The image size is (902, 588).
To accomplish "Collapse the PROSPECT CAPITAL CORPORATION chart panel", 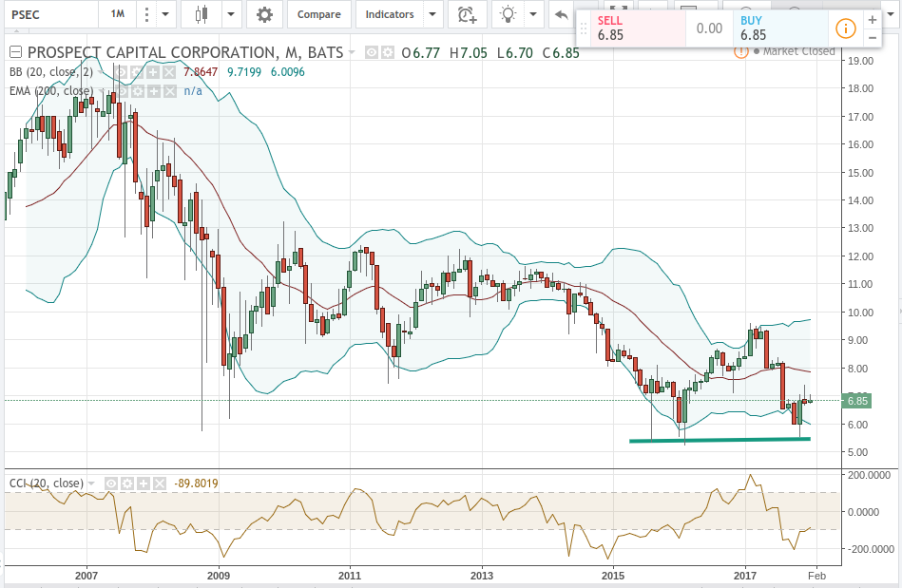I will tap(13, 52).
